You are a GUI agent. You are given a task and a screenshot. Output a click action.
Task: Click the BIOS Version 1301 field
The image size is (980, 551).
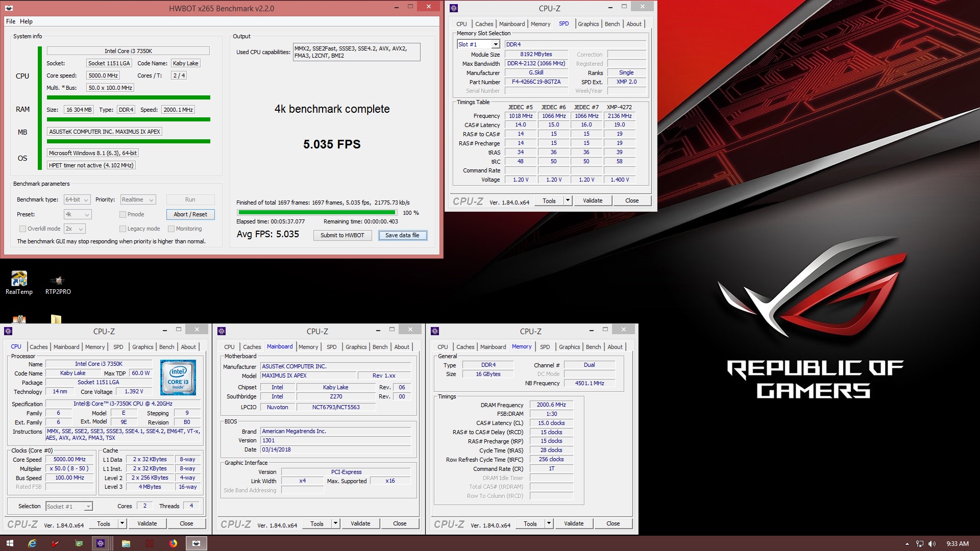(335, 440)
